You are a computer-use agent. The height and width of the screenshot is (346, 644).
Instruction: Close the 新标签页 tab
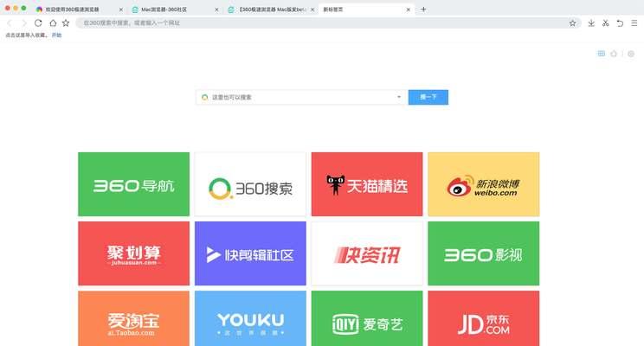point(408,10)
